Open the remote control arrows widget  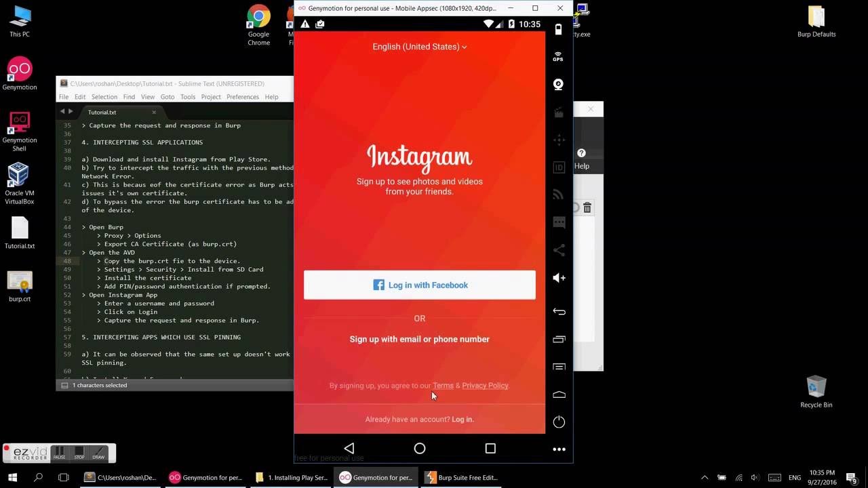[x=559, y=140]
